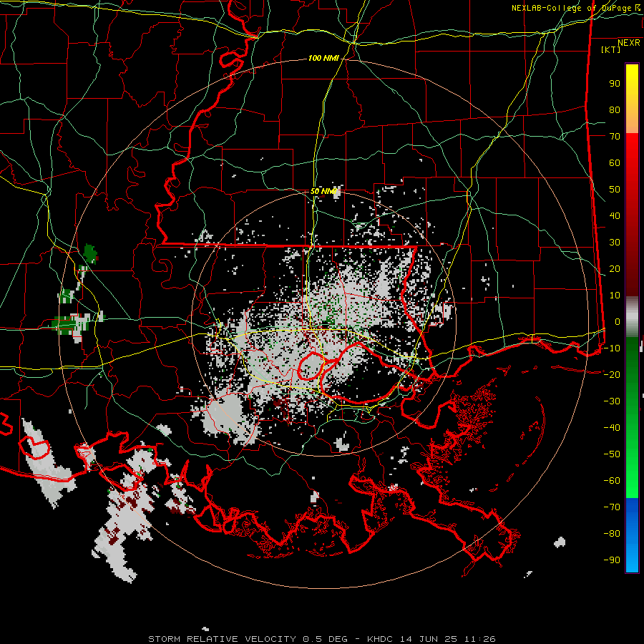Image resolution: width=644 pixels, height=644 pixels.
Task: Click the NEXR label above the scale
Action: [628, 43]
